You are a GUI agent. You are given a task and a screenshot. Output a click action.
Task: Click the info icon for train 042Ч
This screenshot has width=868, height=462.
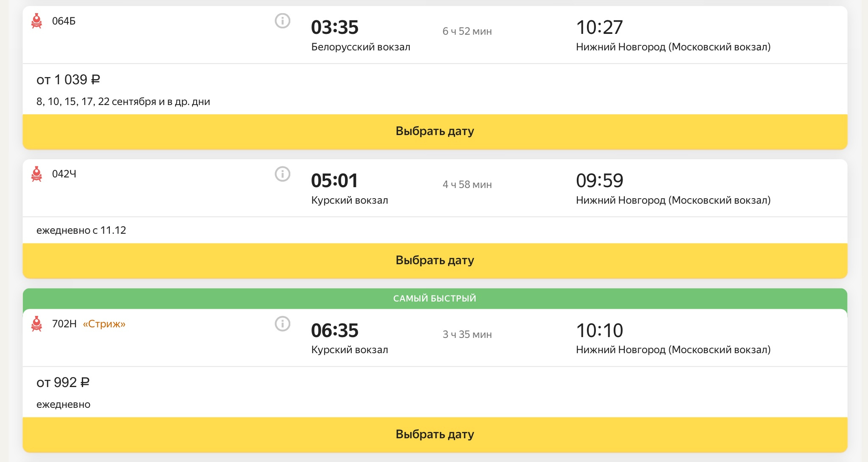(x=282, y=174)
